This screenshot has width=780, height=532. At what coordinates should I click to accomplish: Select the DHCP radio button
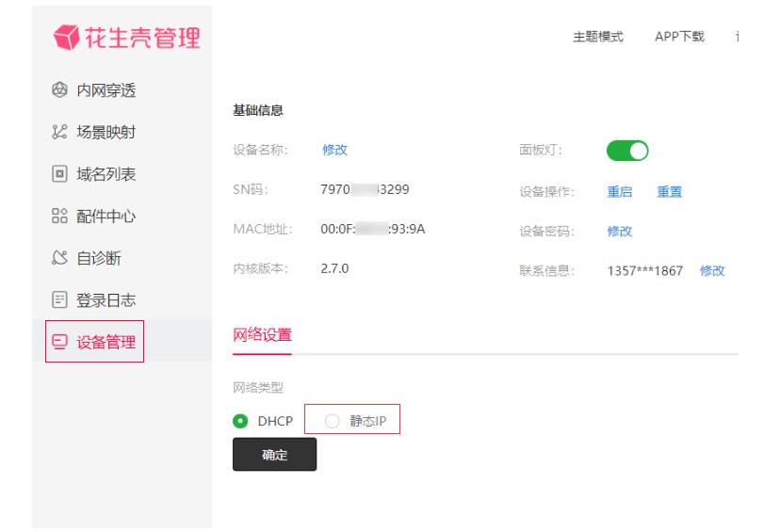pos(240,421)
